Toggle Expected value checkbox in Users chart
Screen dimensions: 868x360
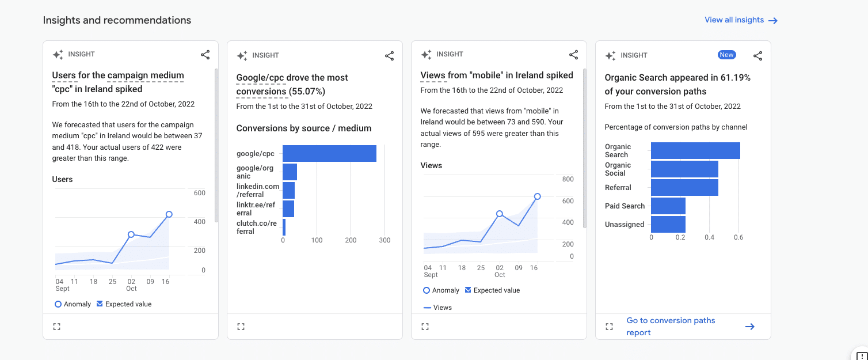pos(100,304)
